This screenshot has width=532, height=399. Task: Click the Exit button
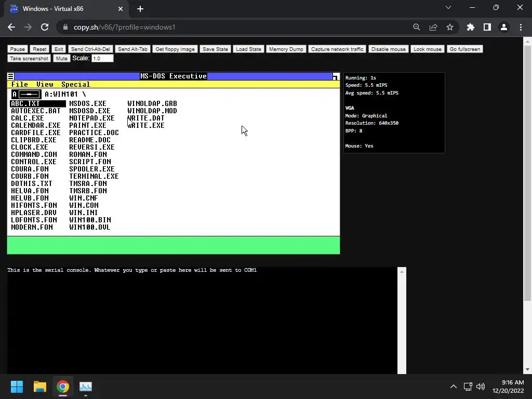59,49
